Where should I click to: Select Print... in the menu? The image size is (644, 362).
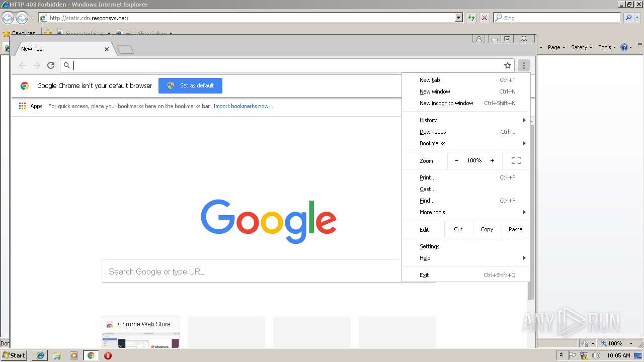coord(466,177)
